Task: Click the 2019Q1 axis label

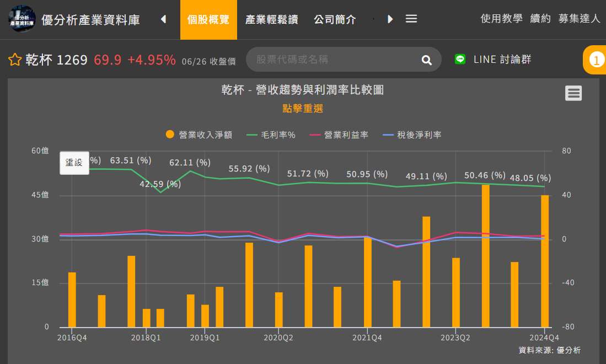Action: pos(205,338)
